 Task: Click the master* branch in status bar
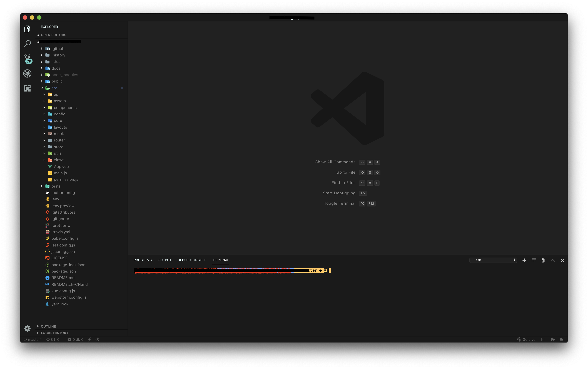point(33,340)
